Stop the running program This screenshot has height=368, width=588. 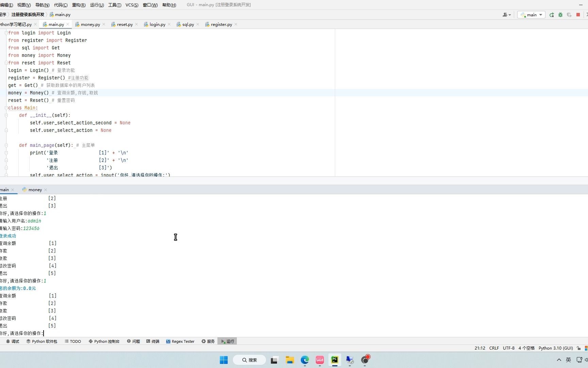point(578,15)
